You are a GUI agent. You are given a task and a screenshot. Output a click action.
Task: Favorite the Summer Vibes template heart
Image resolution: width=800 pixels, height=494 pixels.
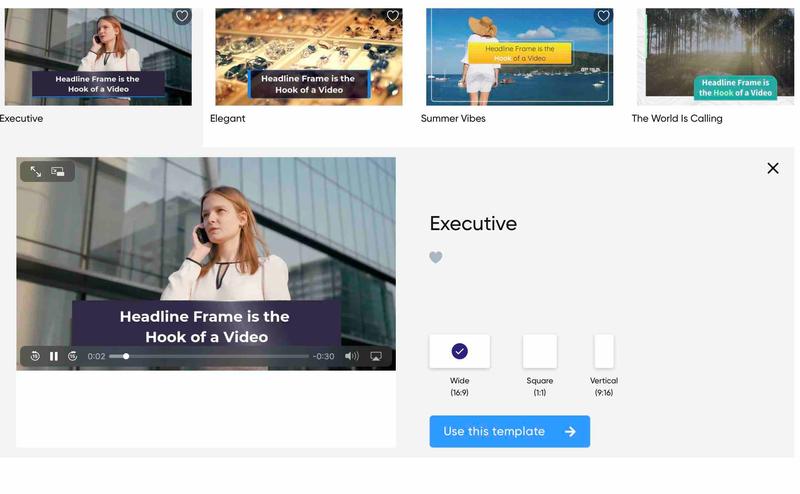tap(604, 16)
